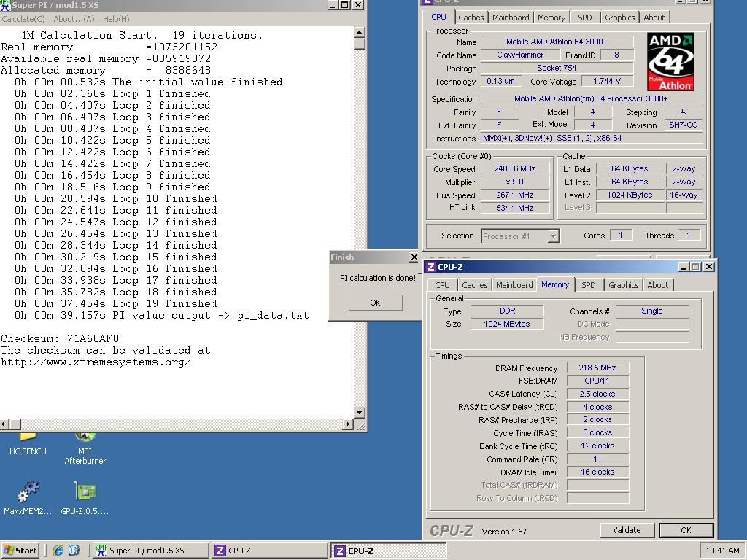Click the FSB:DRAM value CPU/11
The height and width of the screenshot is (560, 747).
pos(597,381)
